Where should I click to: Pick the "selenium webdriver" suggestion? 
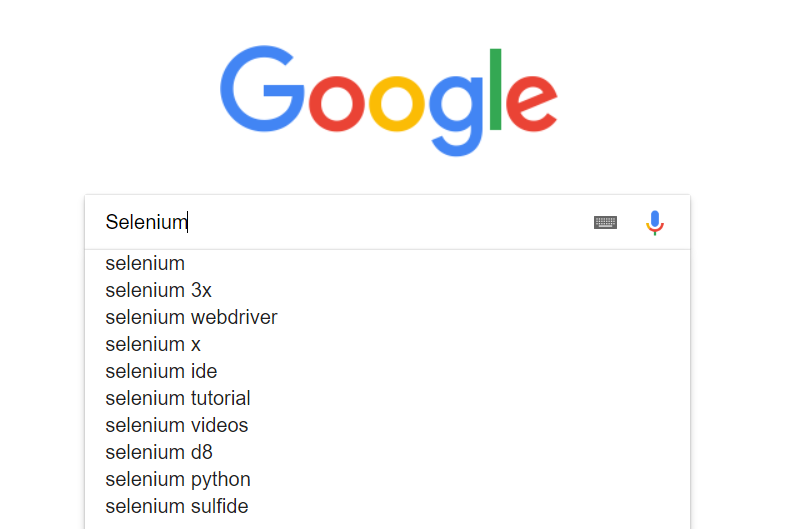click(x=191, y=318)
